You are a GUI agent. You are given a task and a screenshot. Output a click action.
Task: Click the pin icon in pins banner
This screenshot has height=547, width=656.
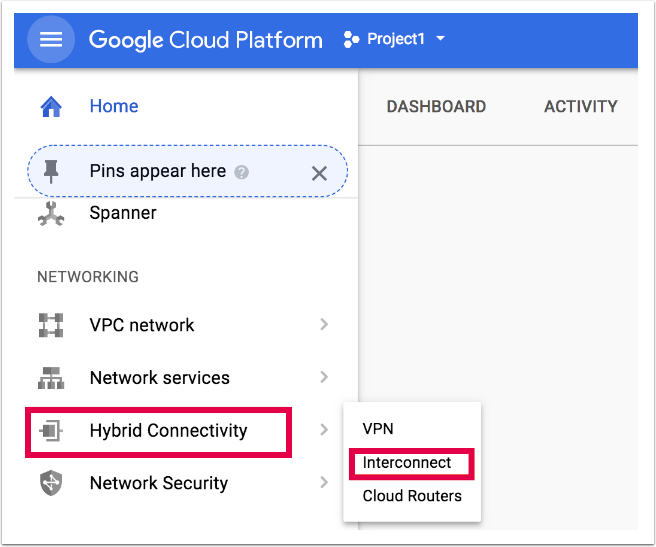click(51, 172)
